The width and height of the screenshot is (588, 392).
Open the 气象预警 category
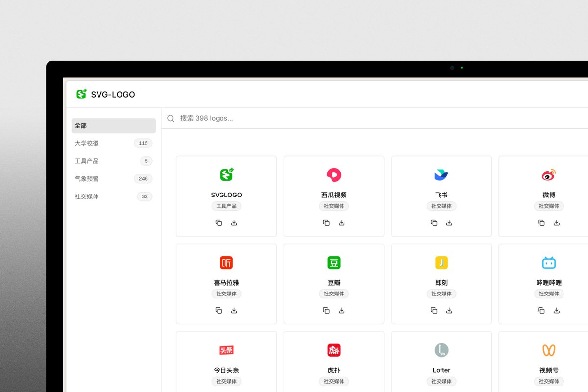pyautogui.click(x=114, y=179)
